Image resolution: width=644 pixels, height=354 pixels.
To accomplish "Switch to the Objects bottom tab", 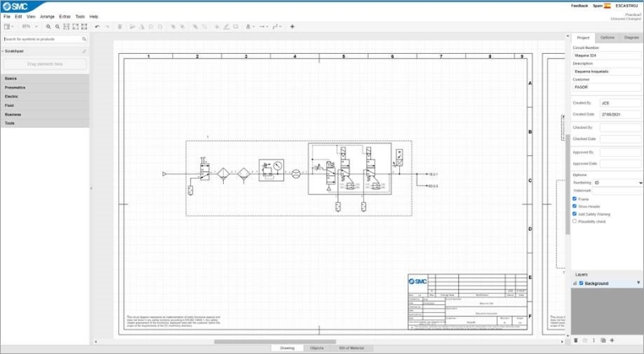I will pos(316,348).
